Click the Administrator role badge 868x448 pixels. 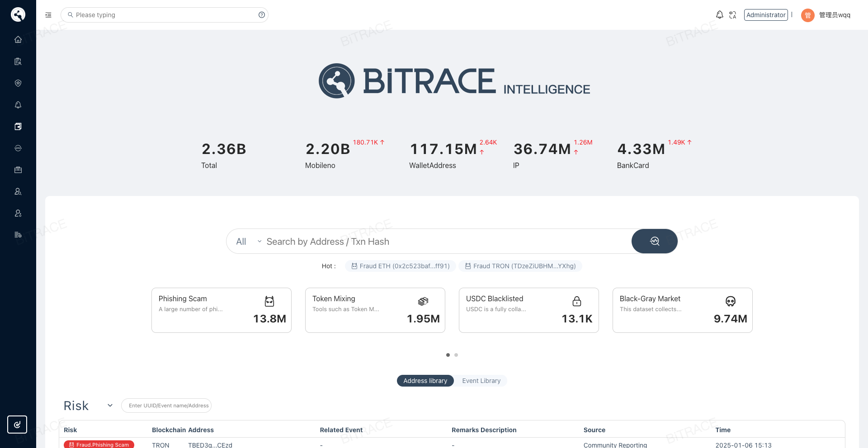(x=766, y=15)
